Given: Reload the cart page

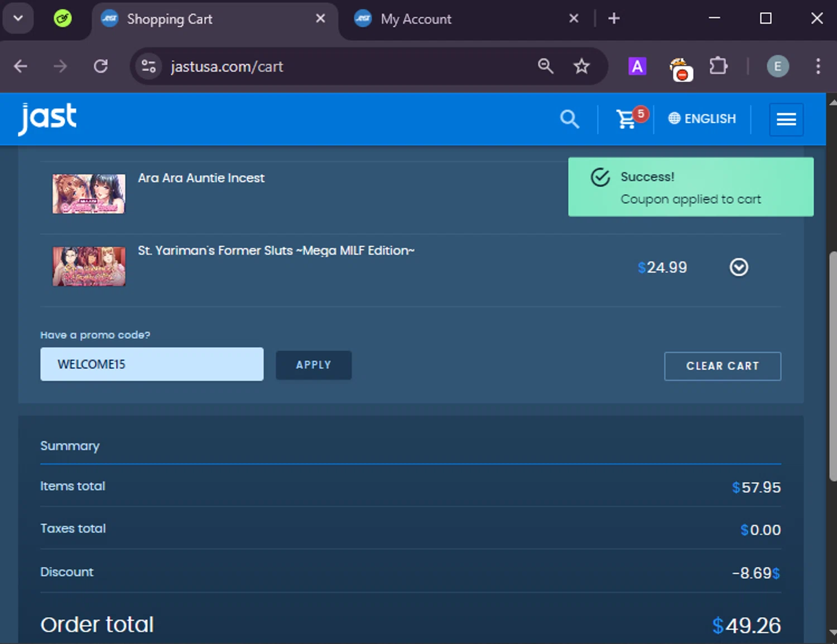Looking at the screenshot, I should click(x=101, y=66).
